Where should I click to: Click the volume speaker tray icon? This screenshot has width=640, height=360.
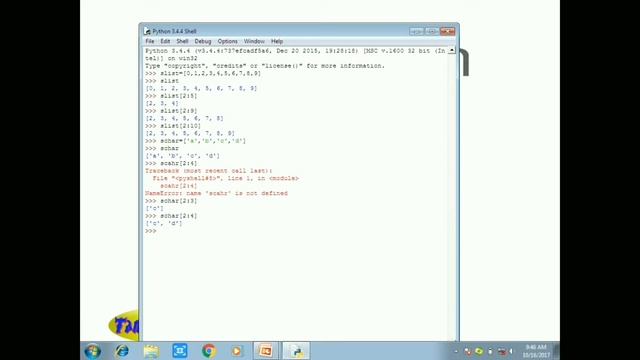tap(511, 351)
